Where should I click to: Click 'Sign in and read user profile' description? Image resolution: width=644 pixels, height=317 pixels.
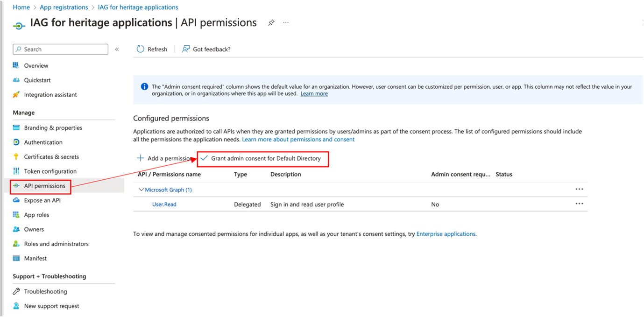click(307, 204)
